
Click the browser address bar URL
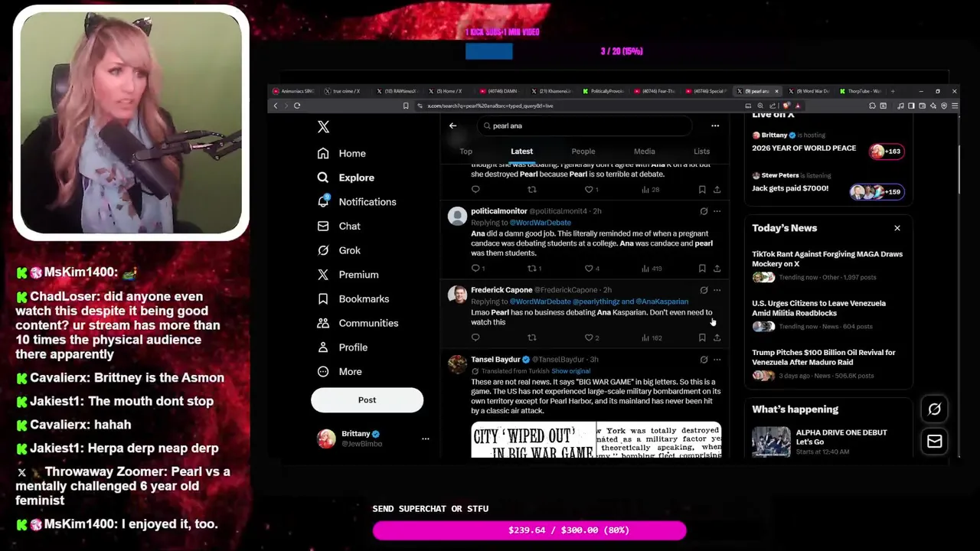490,106
